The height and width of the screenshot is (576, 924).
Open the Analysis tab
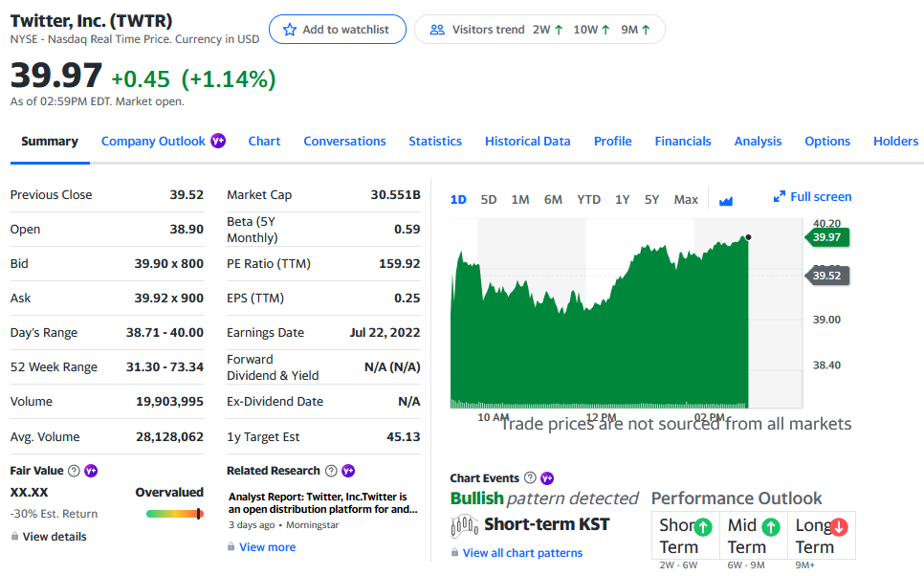pyautogui.click(x=758, y=141)
